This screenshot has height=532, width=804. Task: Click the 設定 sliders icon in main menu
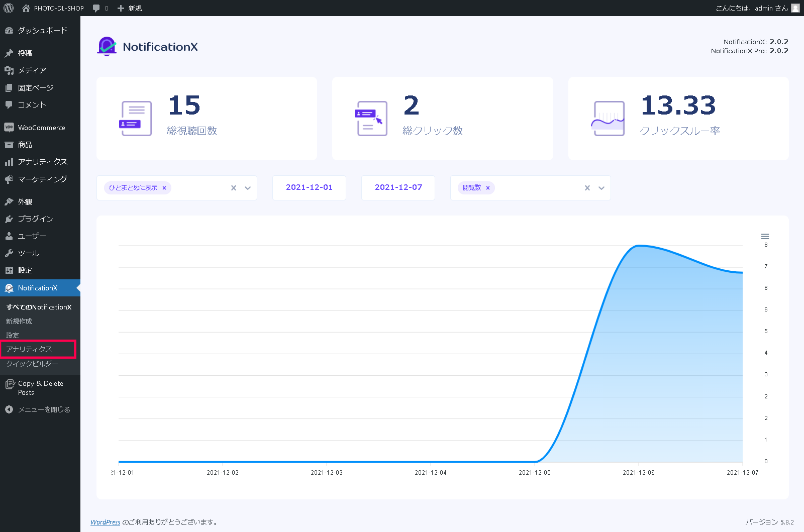click(9, 270)
